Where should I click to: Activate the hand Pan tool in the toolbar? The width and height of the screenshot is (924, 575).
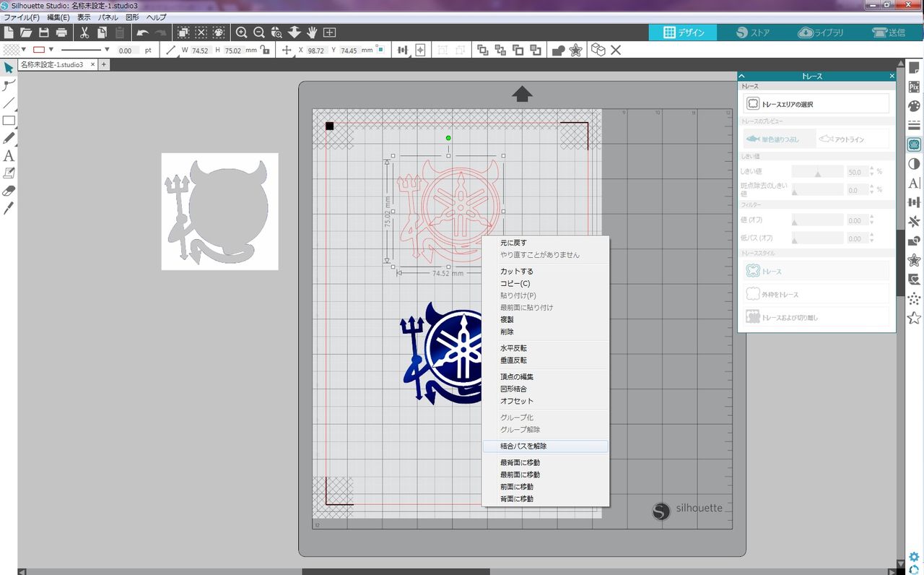coord(312,33)
